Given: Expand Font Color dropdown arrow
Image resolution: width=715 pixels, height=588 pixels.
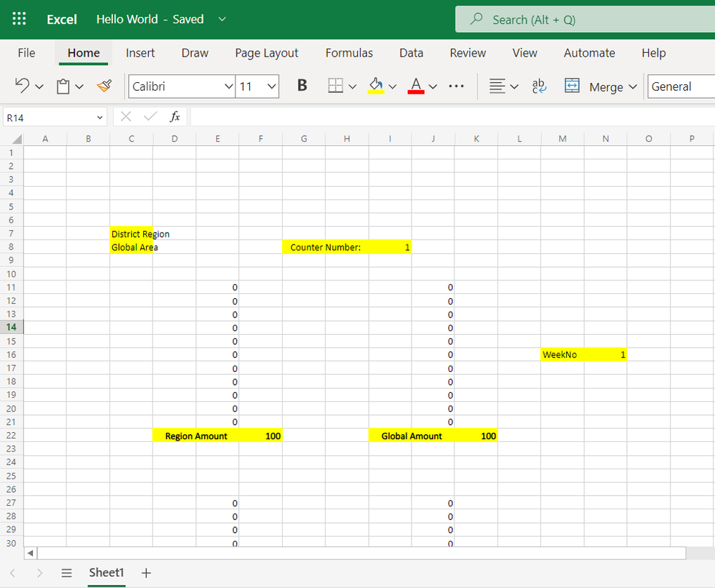Looking at the screenshot, I should click(433, 86).
